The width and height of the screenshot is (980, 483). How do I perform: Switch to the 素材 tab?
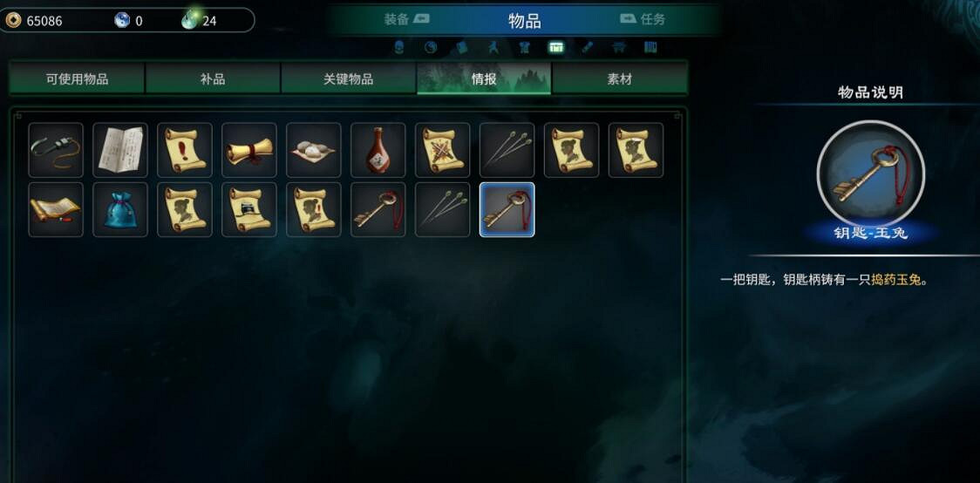(x=619, y=78)
